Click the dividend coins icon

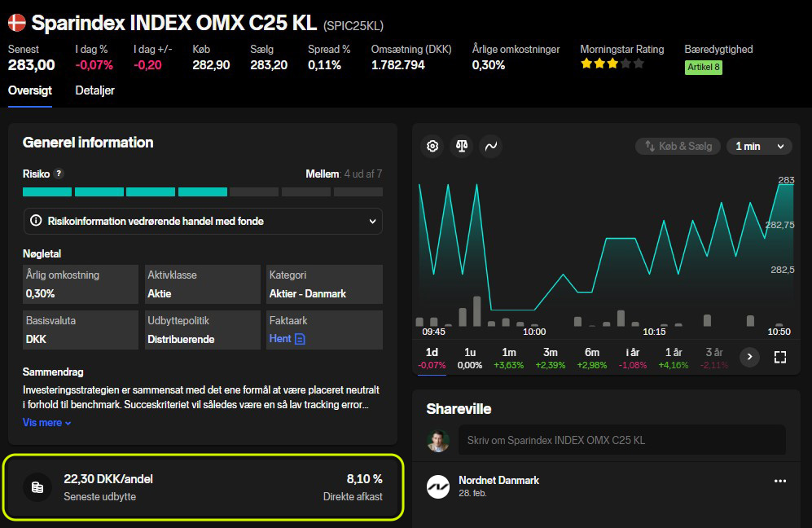point(37,487)
